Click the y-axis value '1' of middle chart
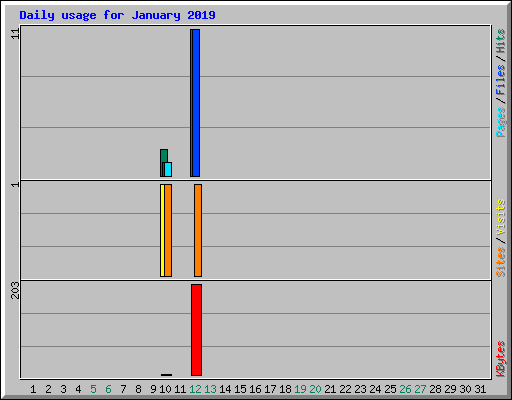Viewport: 512px width, 400px height. click(x=15, y=184)
